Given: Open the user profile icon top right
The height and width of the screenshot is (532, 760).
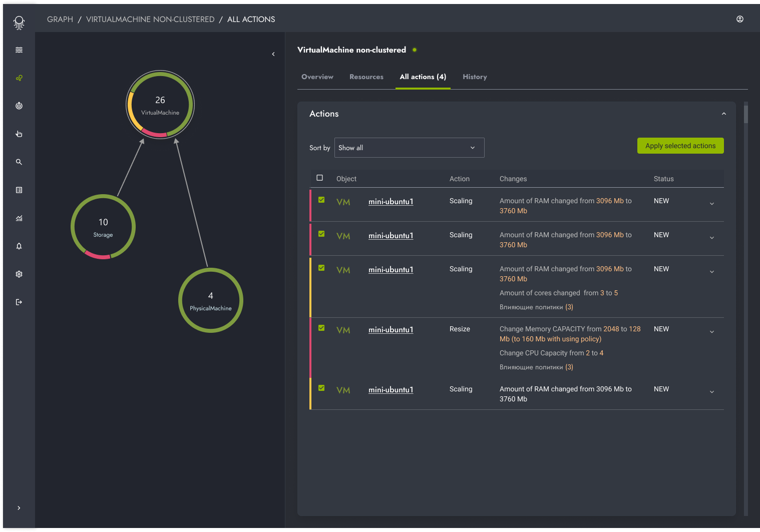Looking at the screenshot, I should [740, 19].
